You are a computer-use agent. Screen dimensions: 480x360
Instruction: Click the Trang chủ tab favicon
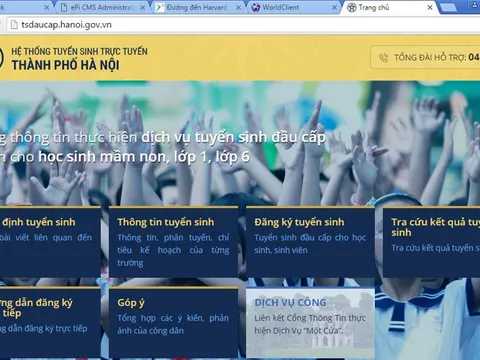pyautogui.click(x=351, y=7)
